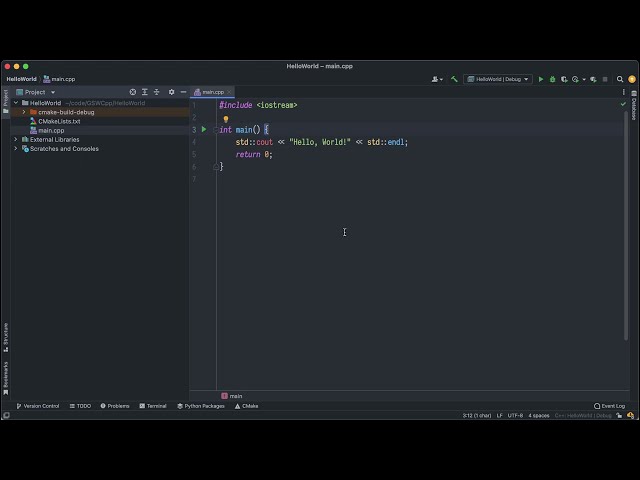This screenshot has height=480, width=640.
Task: Click 4 spaces indent setting
Action: [x=539, y=416]
